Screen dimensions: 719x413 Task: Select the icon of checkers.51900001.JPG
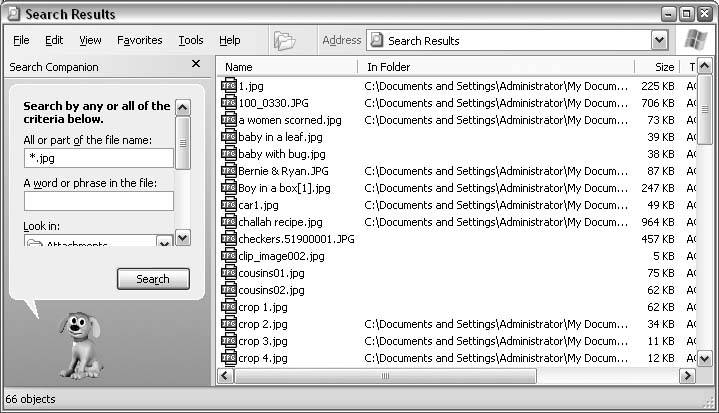tap(228, 239)
